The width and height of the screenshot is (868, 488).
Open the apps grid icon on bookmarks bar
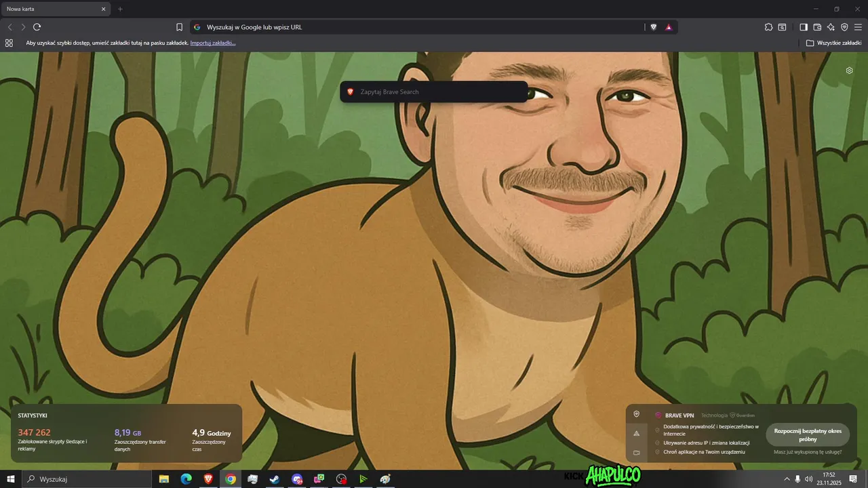click(x=9, y=43)
